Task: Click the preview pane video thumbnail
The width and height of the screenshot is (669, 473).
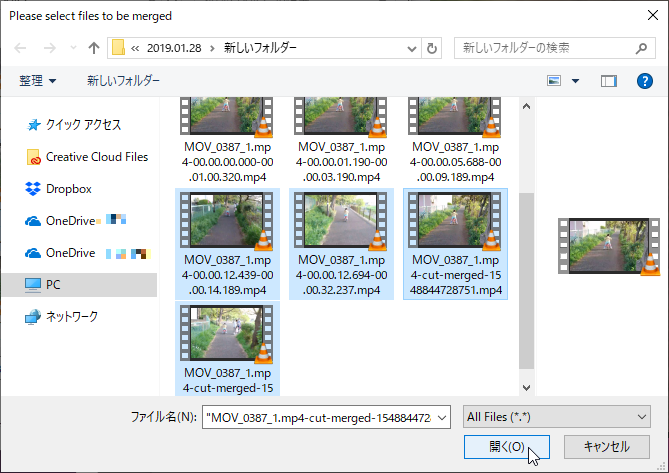Action: (x=609, y=246)
